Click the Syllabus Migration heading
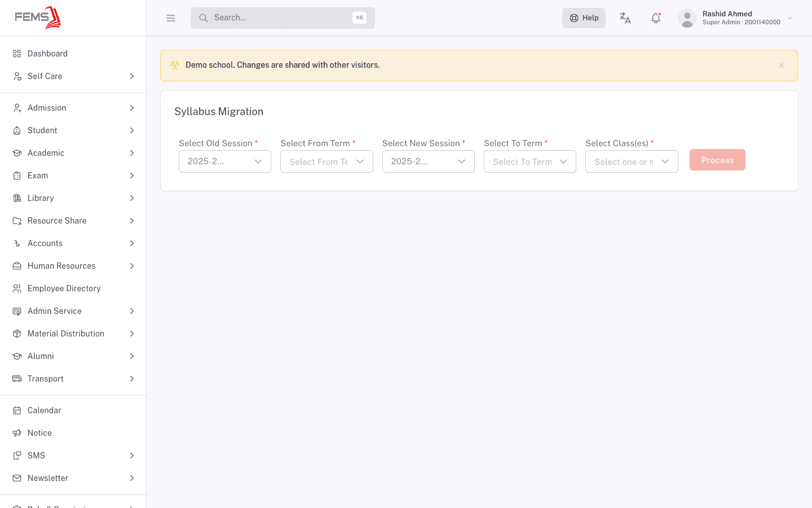Screen dimensions: 812x508 click(x=219, y=112)
